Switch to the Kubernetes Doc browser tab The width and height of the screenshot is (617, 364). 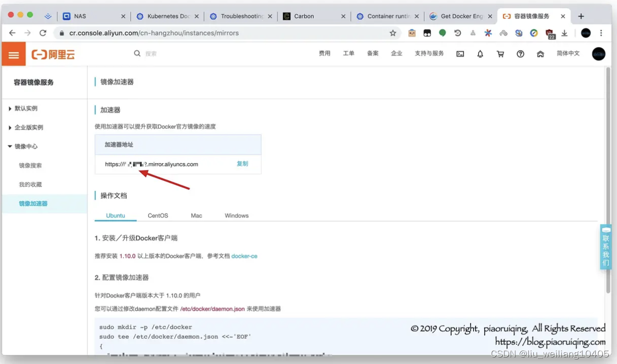click(x=167, y=16)
